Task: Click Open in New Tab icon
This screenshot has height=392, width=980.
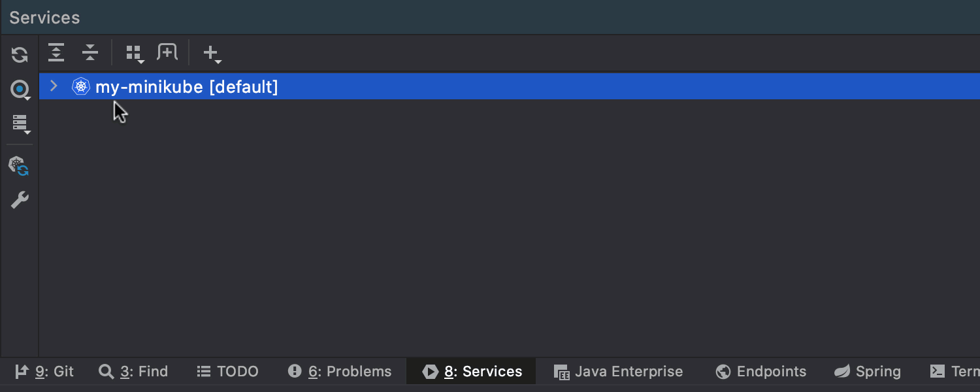Action: point(167,52)
